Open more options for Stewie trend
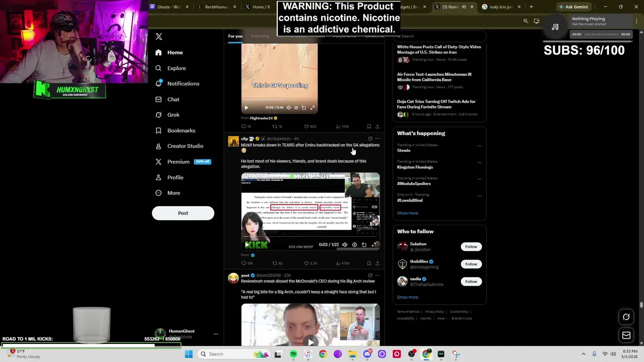Screen dimensions: 644x362 tap(479, 146)
